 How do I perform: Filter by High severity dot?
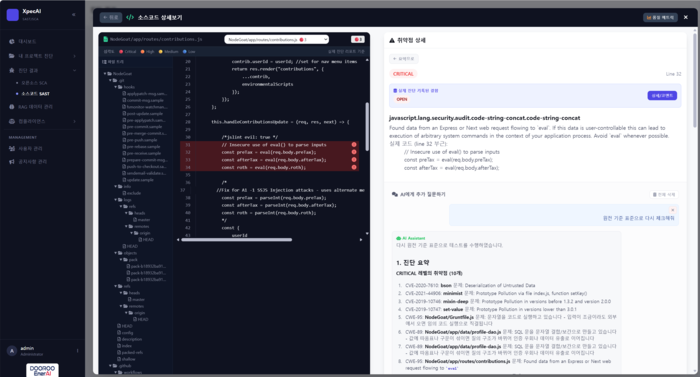tap(142, 52)
